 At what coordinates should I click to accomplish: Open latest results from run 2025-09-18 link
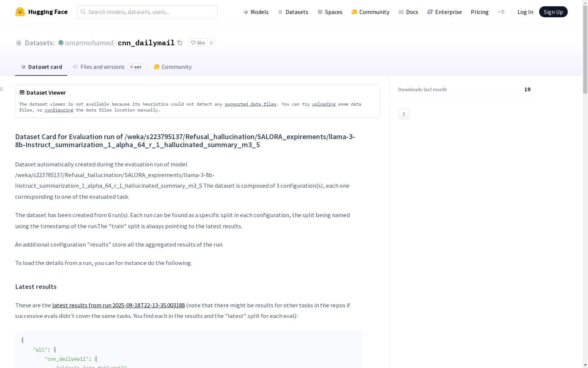[118, 305]
